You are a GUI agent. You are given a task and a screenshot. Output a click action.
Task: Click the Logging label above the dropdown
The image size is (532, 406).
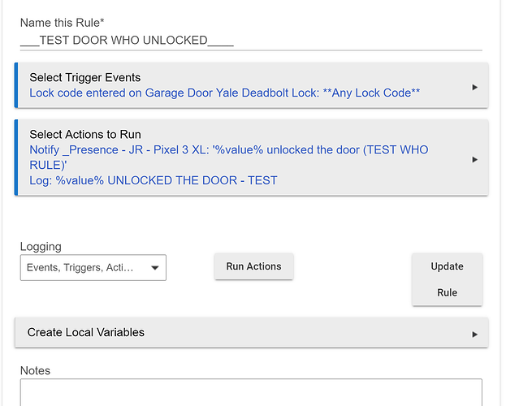pos(41,247)
